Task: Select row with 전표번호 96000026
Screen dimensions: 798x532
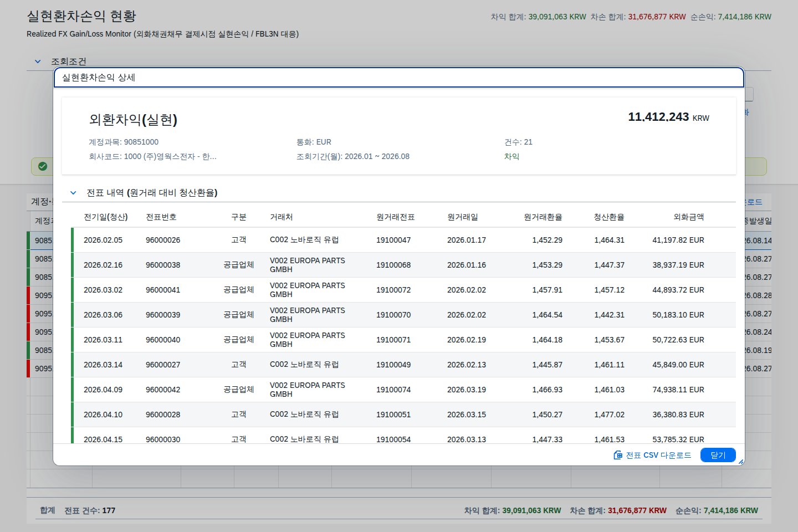Action: click(x=403, y=240)
